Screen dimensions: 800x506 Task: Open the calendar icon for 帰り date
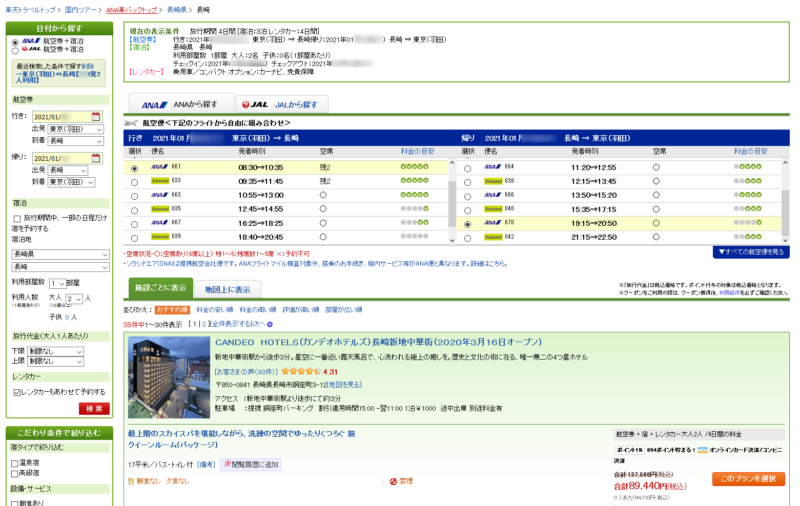click(96, 158)
